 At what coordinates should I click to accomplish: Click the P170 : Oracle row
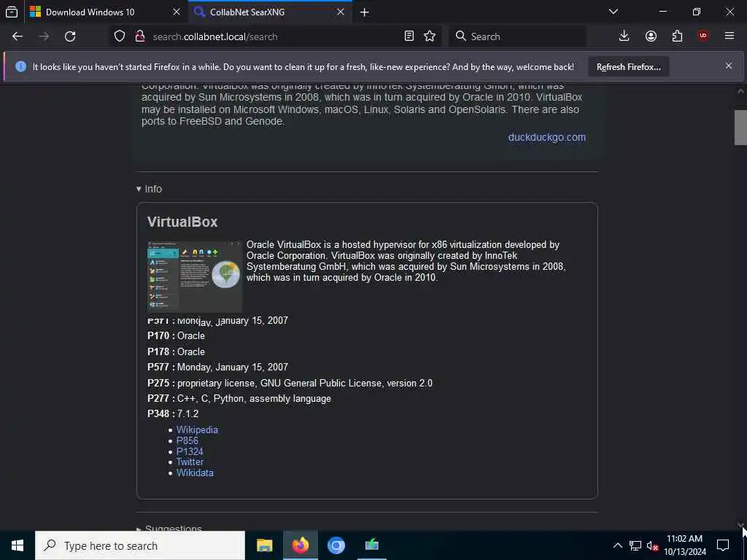[x=177, y=335]
